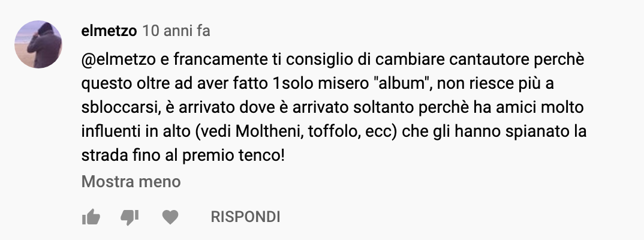Click the RISPONDI reply button
The image size is (644, 240).
tap(245, 217)
